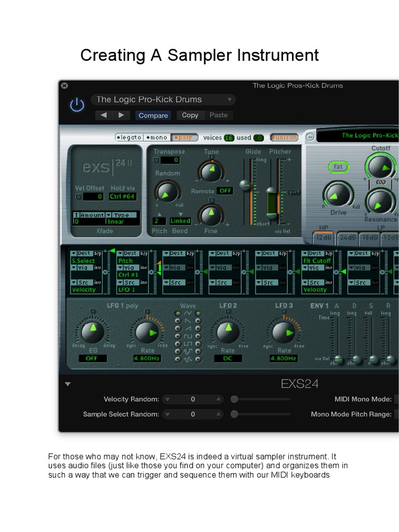399x532 pixels.
Task: Click the Velocity Random slider
Action: point(260,400)
